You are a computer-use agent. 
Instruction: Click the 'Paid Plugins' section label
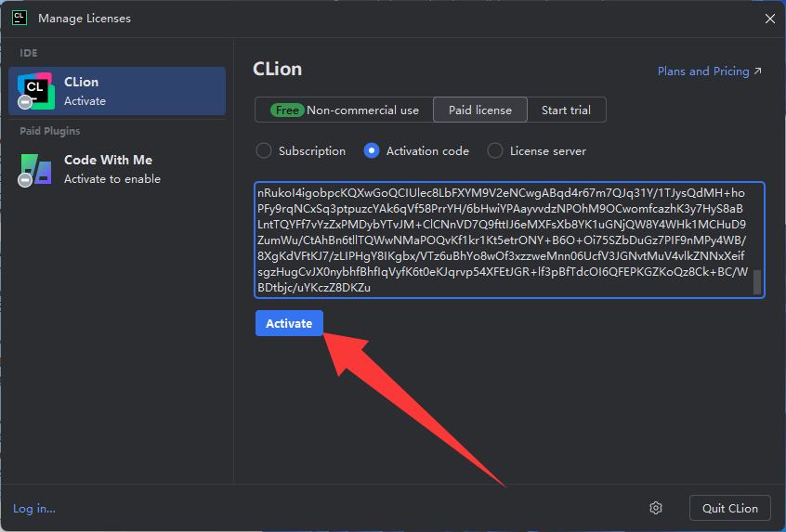(x=49, y=131)
